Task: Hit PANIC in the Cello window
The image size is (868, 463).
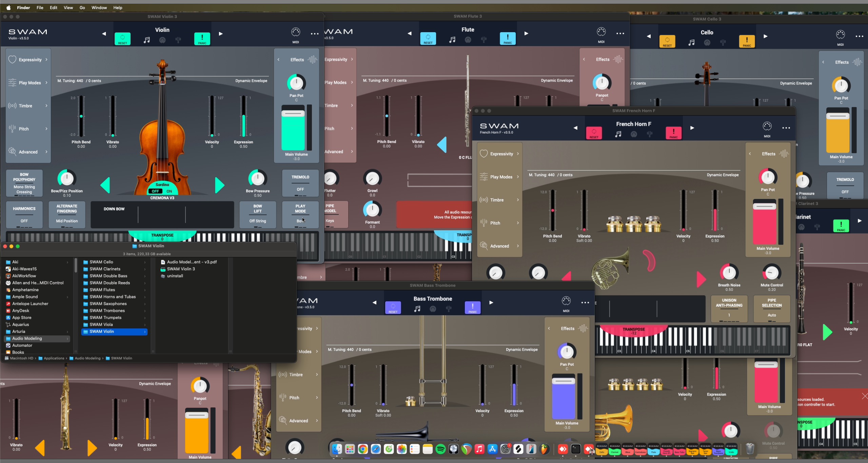Action: coord(747,41)
